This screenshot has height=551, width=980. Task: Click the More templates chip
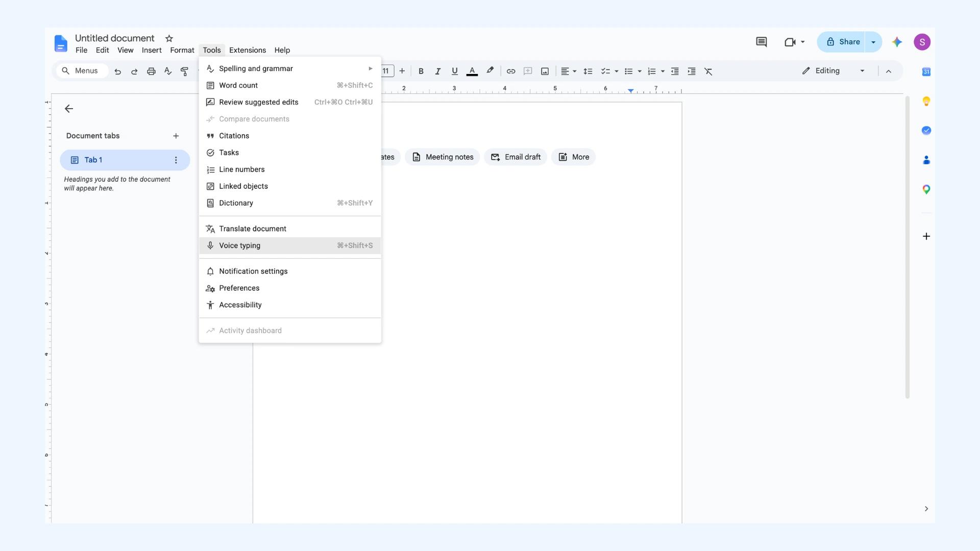pyautogui.click(x=574, y=157)
